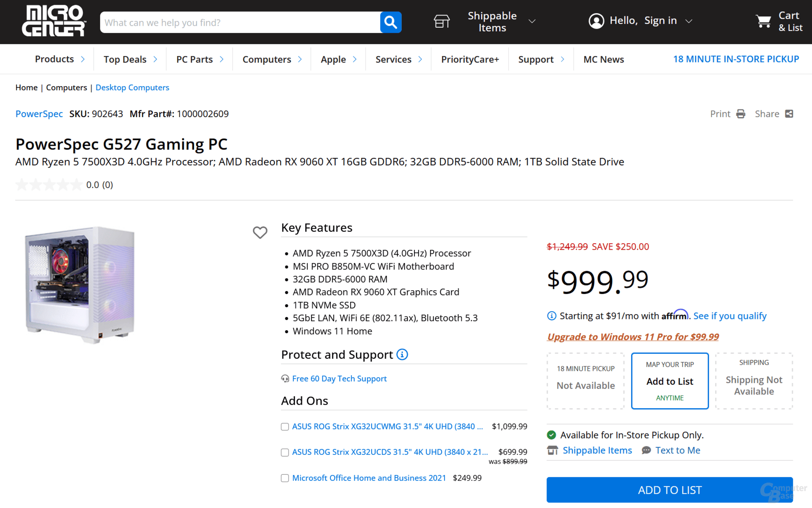Image resolution: width=812 pixels, height=508 pixels.
Task: Click inside the search input field
Action: [x=235, y=22]
